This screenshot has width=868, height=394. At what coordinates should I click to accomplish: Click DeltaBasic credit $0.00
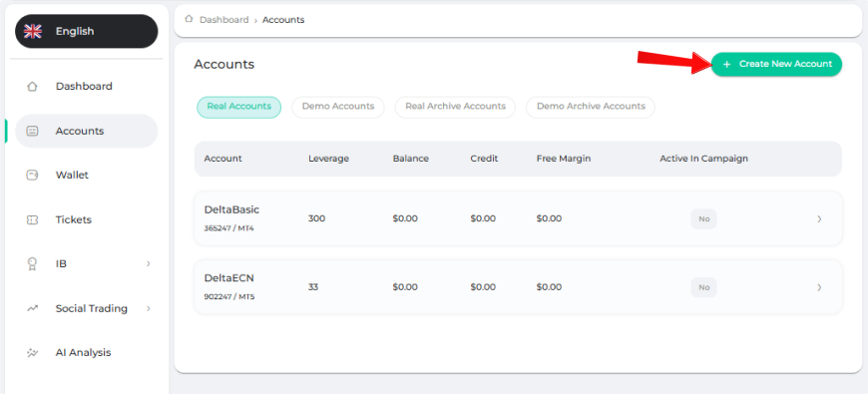tap(483, 218)
